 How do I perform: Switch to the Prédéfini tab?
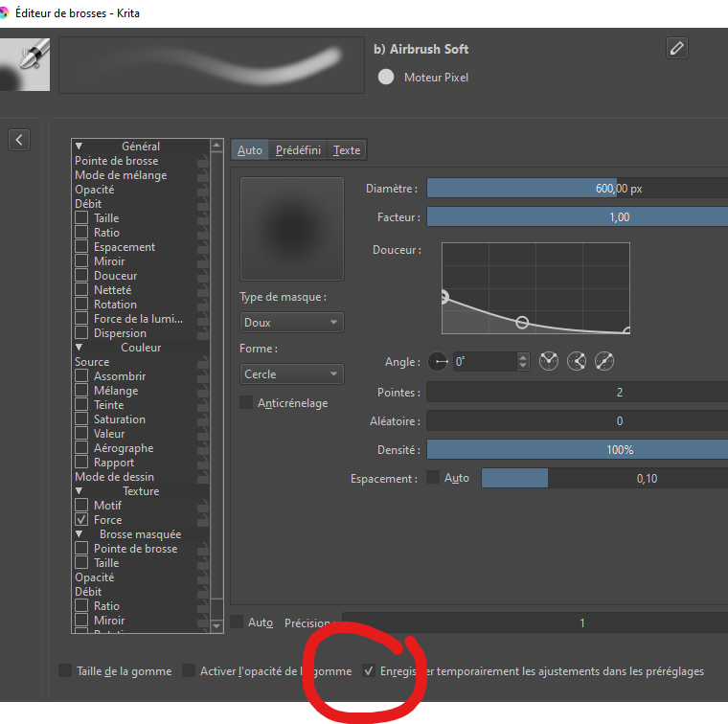(298, 150)
